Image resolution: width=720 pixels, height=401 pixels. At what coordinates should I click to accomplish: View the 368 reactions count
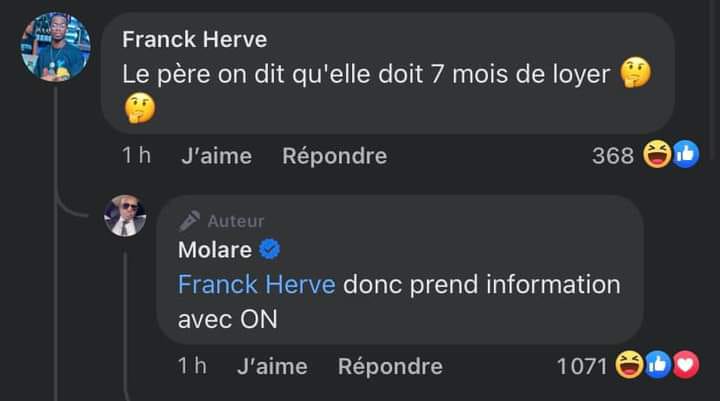(x=613, y=156)
